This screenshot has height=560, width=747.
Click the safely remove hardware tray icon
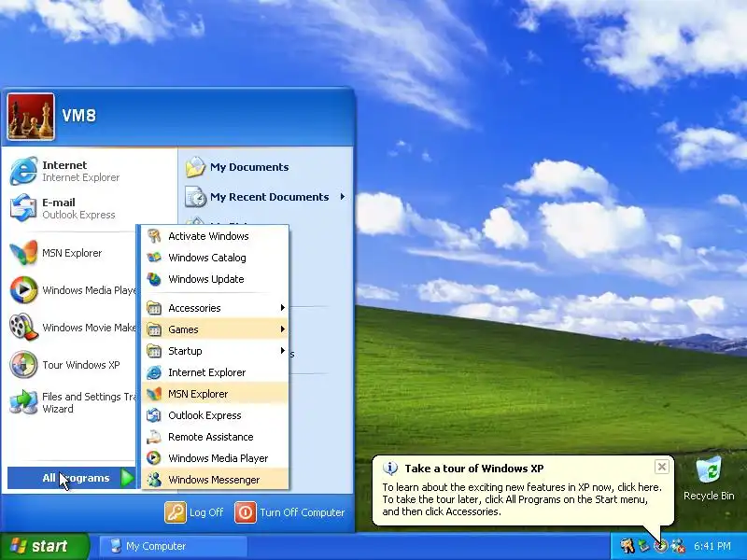[x=643, y=546]
